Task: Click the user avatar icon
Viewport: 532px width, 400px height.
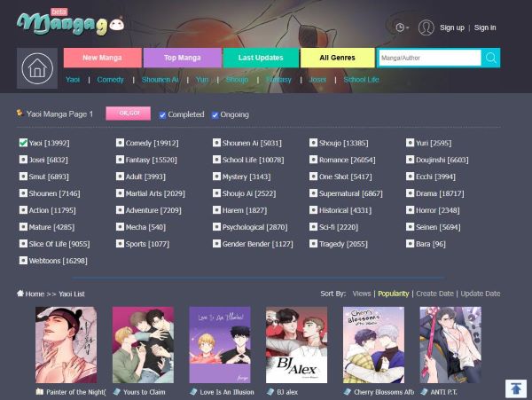Action: coord(426,27)
